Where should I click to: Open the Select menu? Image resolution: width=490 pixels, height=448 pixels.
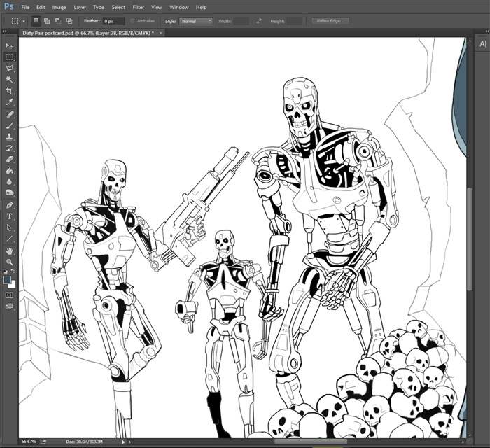click(118, 7)
